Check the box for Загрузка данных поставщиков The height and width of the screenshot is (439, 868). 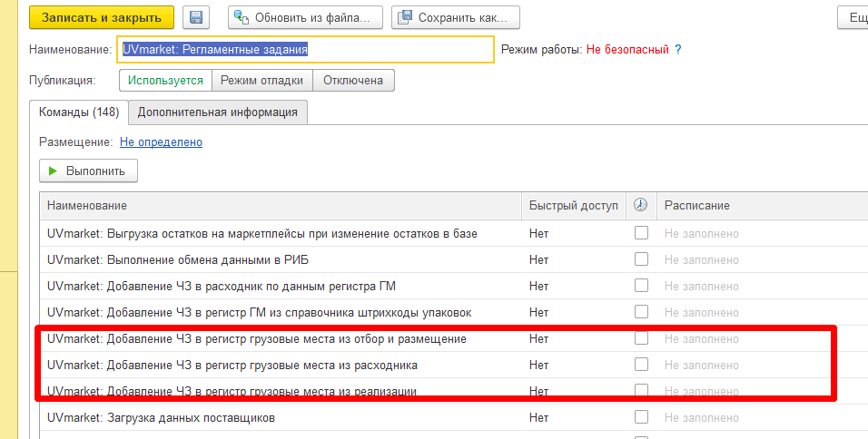click(641, 417)
